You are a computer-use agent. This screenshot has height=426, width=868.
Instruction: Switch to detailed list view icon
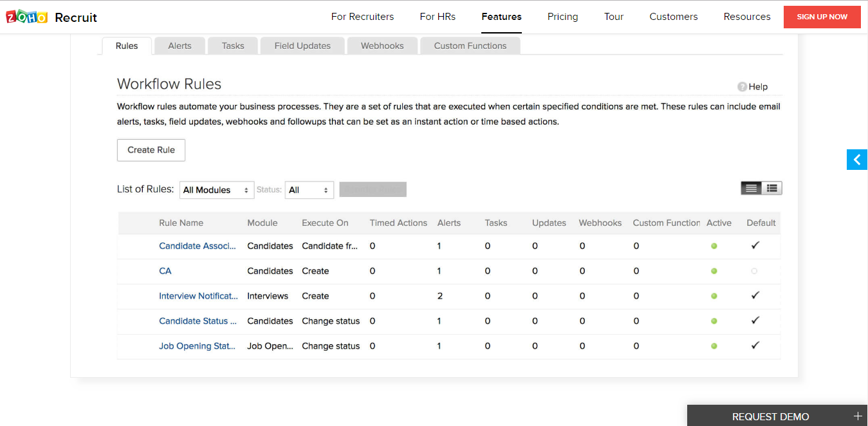coord(772,188)
